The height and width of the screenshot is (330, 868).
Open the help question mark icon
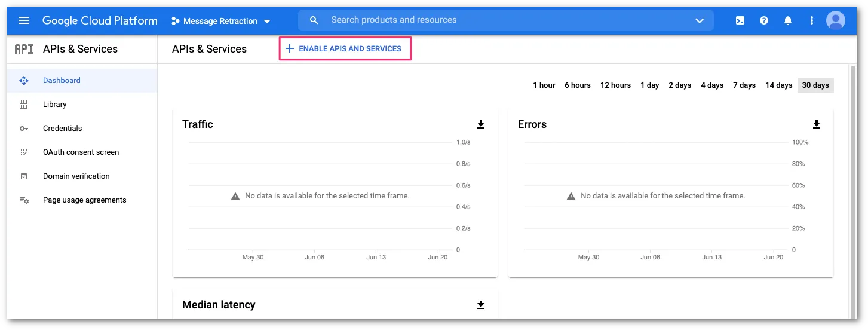(x=763, y=20)
